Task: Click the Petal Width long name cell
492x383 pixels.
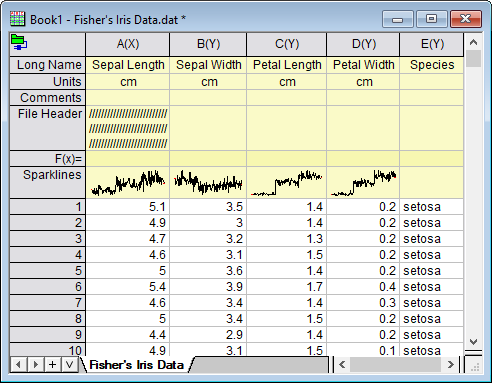Action: [x=363, y=65]
